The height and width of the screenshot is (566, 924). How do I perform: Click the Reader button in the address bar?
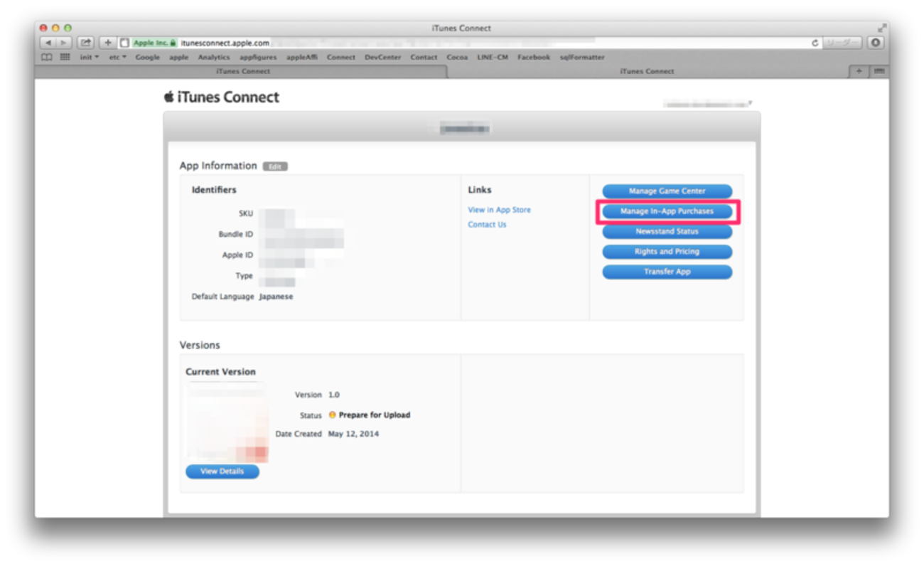pyautogui.click(x=842, y=43)
